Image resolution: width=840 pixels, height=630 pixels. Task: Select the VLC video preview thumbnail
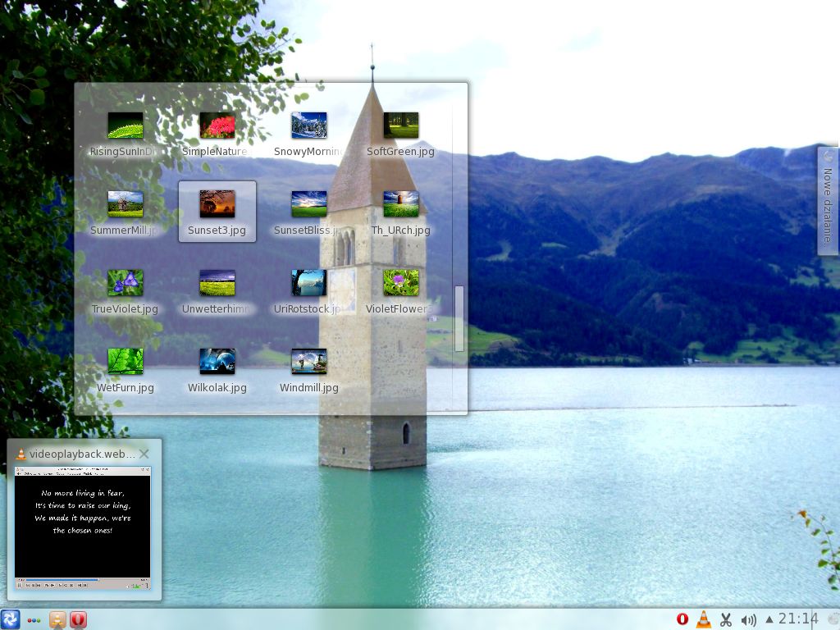click(x=83, y=527)
